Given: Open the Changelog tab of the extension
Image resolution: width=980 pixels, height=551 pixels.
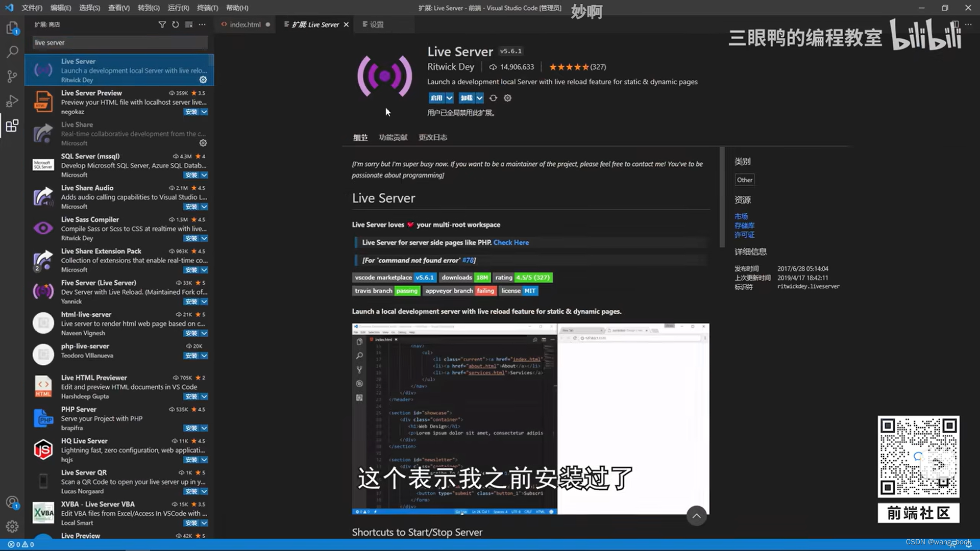Looking at the screenshot, I should pos(433,137).
